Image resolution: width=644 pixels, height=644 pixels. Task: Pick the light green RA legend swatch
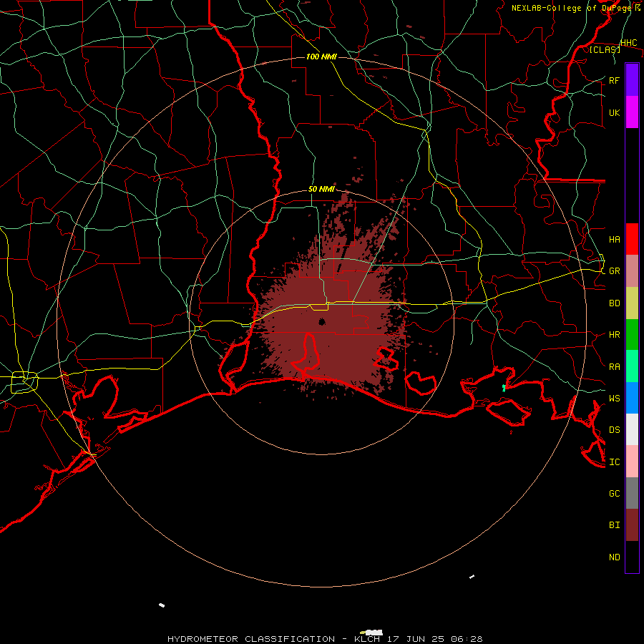[x=632, y=366]
